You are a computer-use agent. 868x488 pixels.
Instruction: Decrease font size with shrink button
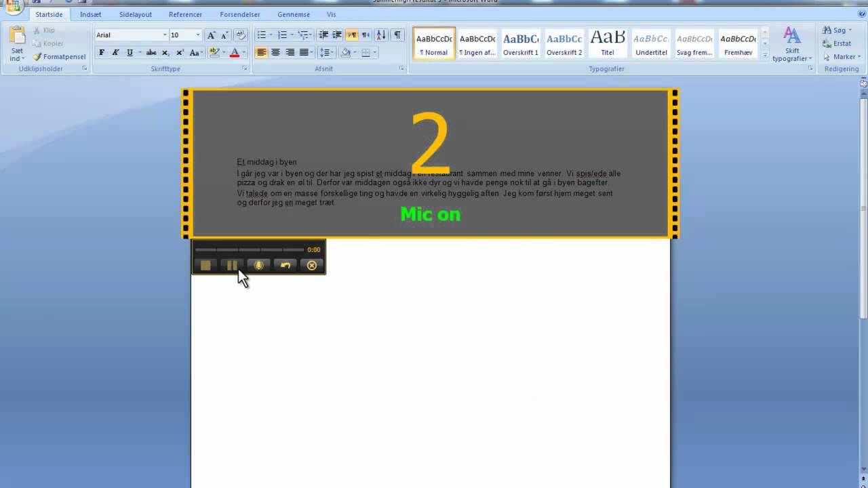[x=224, y=35]
